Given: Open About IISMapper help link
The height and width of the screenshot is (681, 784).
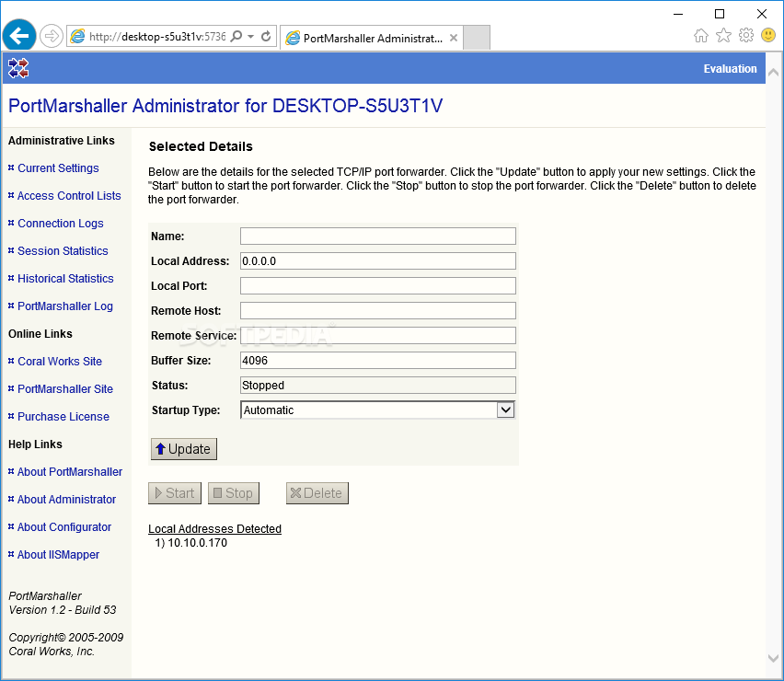Looking at the screenshot, I should [x=58, y=555].
